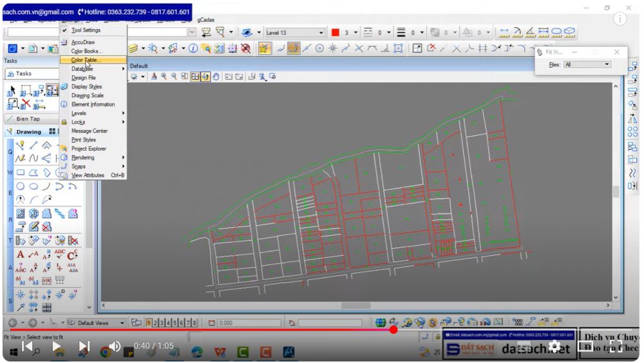
Task: Click the Measure Distance icon
Action: coord(504,32)
